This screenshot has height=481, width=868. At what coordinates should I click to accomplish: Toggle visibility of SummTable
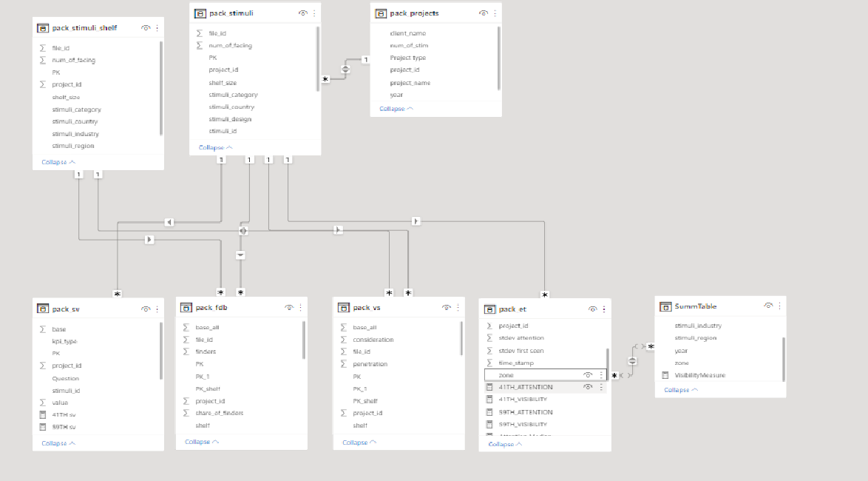[767, 306]
